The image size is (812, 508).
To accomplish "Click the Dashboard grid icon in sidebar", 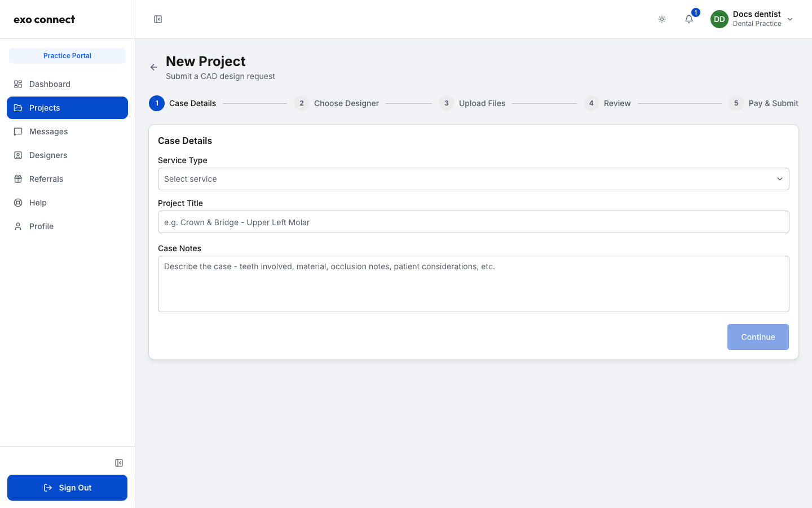I will click(x=18, y=84).
